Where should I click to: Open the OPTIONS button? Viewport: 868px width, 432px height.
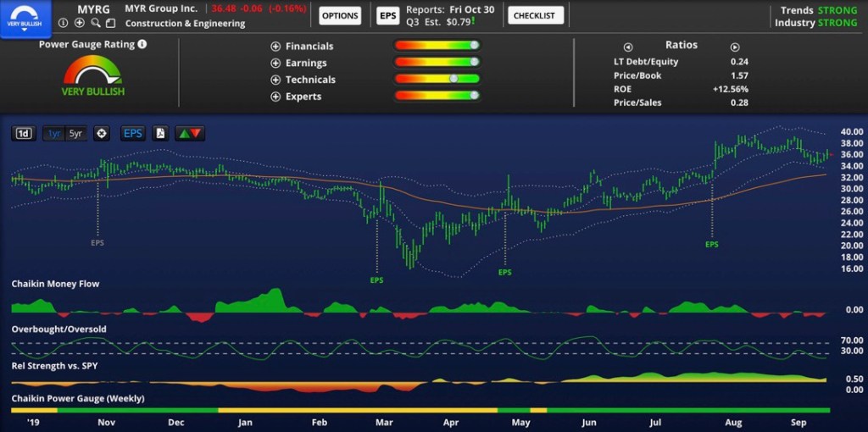340,16
